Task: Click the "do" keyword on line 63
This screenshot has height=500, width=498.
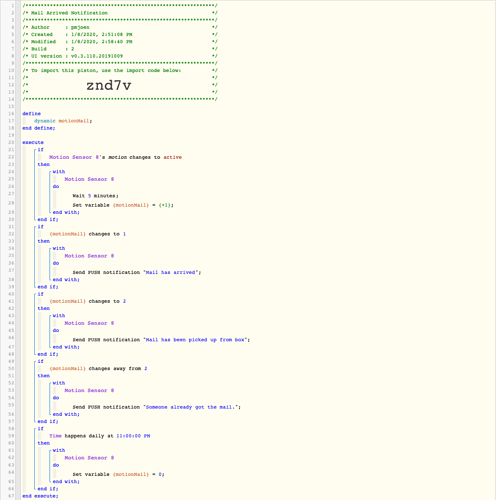Action: pos(56,465)
